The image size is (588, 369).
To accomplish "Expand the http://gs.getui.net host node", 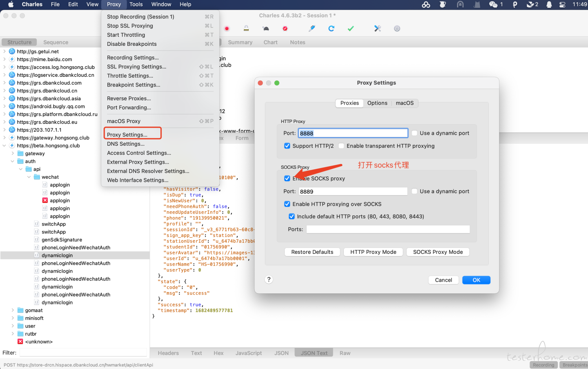I will click(x=4, y=51).
